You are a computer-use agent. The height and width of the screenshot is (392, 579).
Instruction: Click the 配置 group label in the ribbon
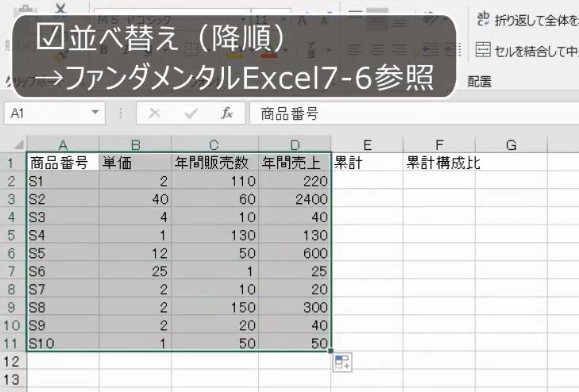tap(479, 82)
